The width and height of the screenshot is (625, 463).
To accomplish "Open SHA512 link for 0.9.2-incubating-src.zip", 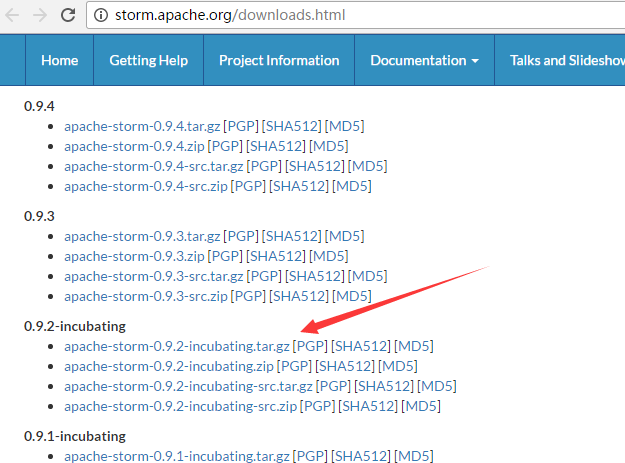I will pyautogui.click(x=368, y=406).
